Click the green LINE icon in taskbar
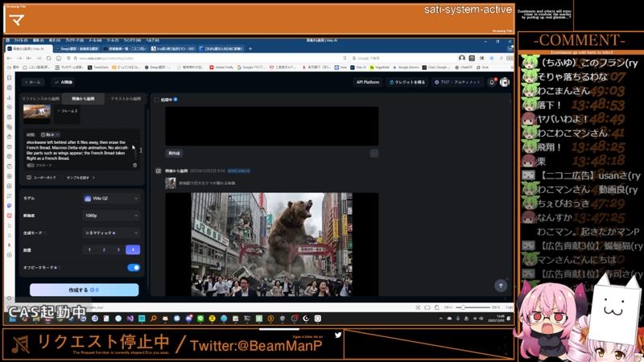The height and width of the screenshot is (362, 644). 200,319
